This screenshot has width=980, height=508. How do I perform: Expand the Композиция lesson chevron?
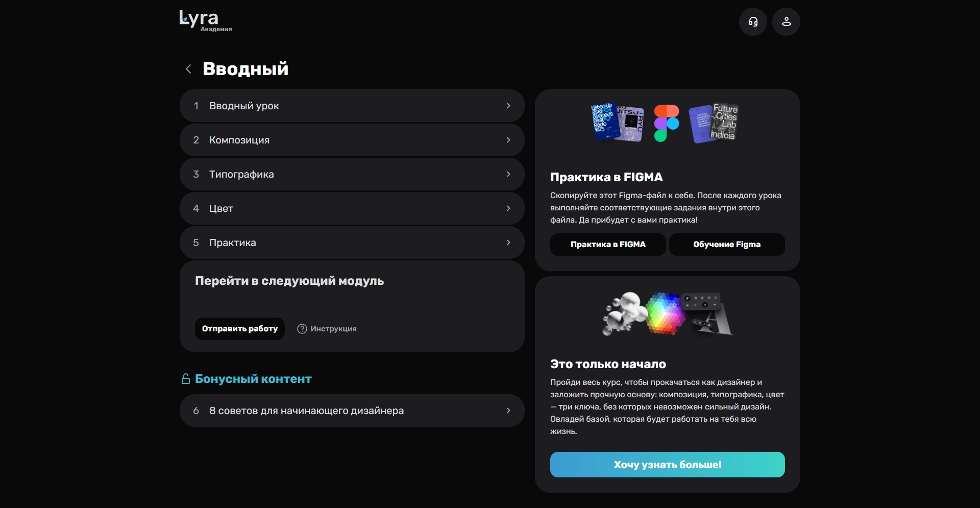pyautogui.click(x=508, y=140)
